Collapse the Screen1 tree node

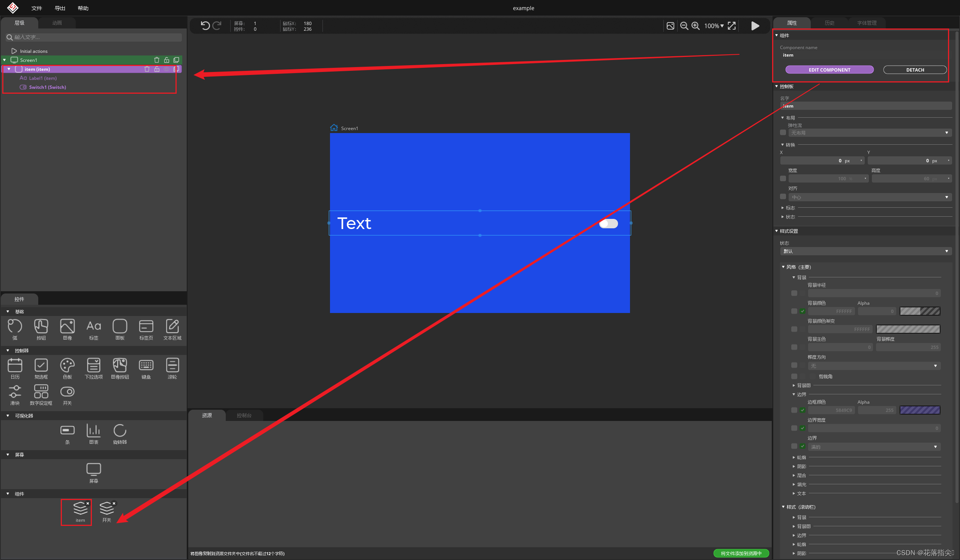(x=4, y=60)
